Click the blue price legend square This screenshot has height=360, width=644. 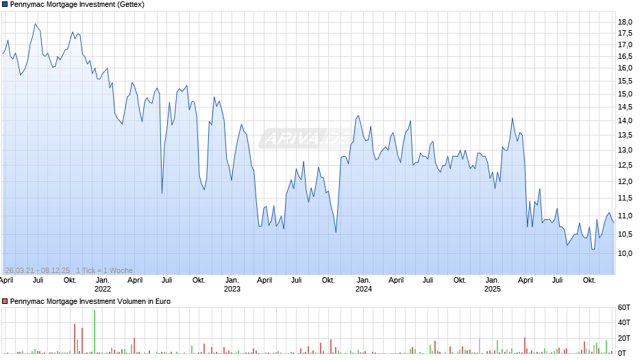click(5, 5)
